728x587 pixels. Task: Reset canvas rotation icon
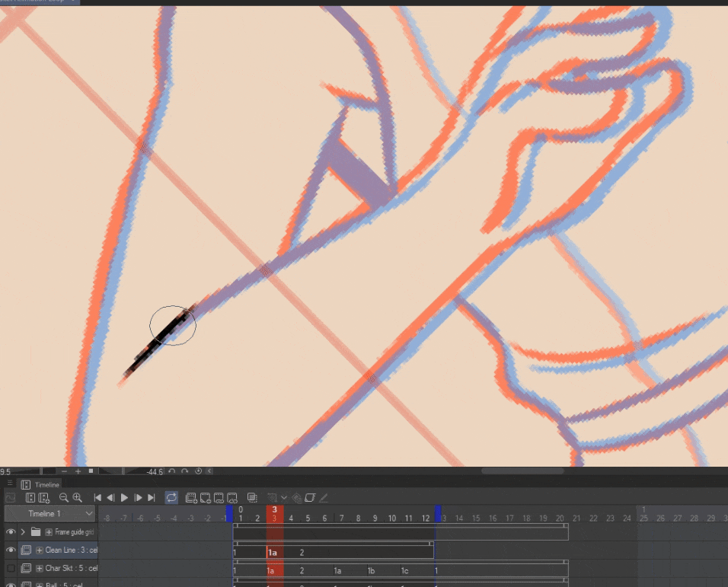pos(198,471)
